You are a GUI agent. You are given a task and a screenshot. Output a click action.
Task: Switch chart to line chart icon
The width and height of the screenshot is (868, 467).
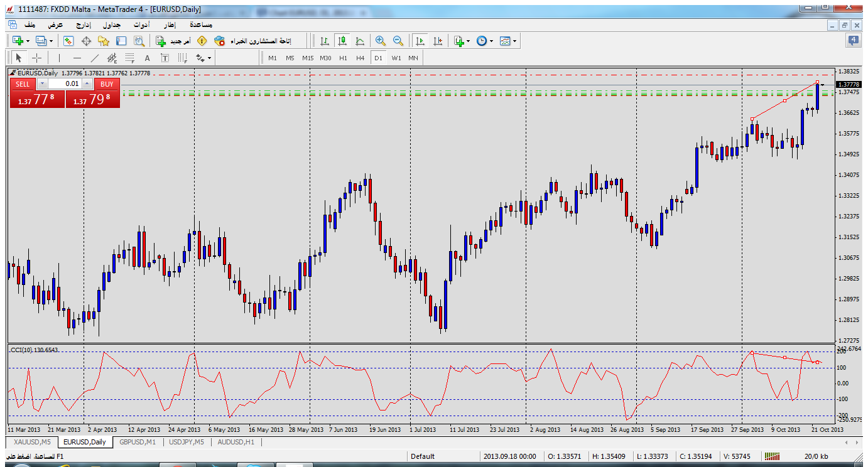pyautogui.click(x=360, y=41)
